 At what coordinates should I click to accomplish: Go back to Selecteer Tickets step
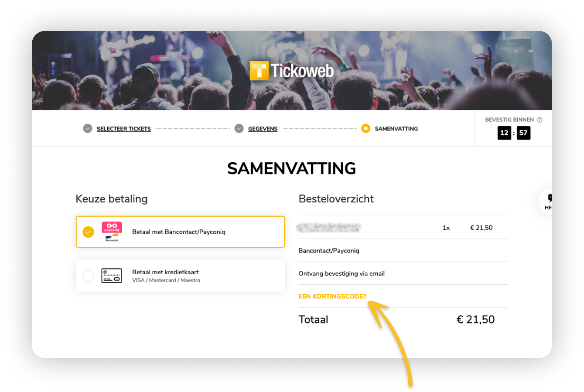pos(124,129)
